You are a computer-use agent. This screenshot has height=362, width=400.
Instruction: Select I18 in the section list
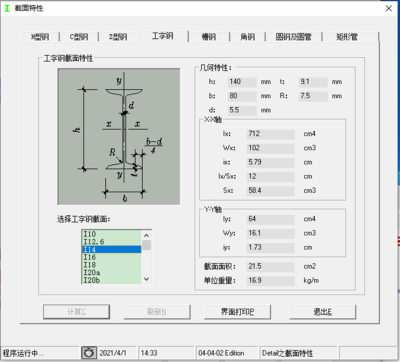tap(112, 265)
